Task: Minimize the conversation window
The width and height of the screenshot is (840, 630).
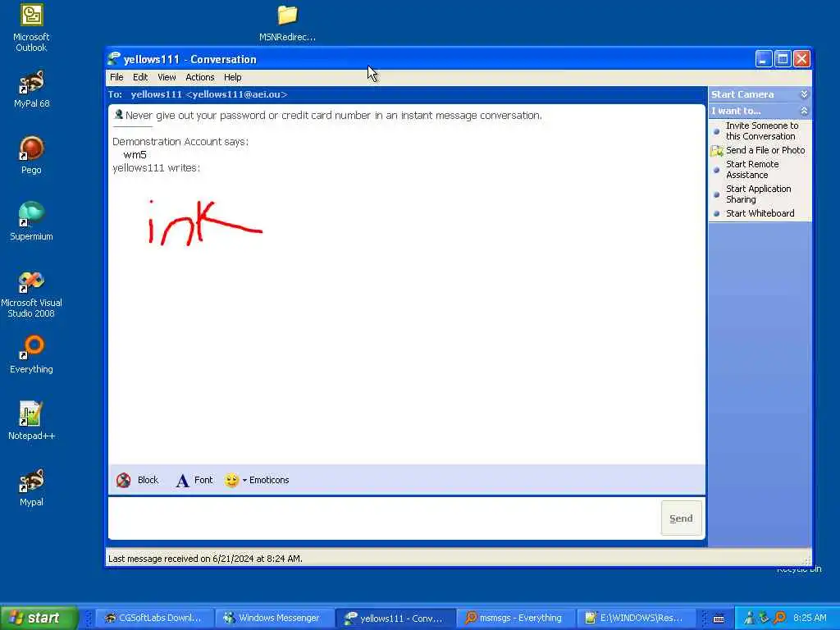Action: pyautogui.click(x=763, y=59)
